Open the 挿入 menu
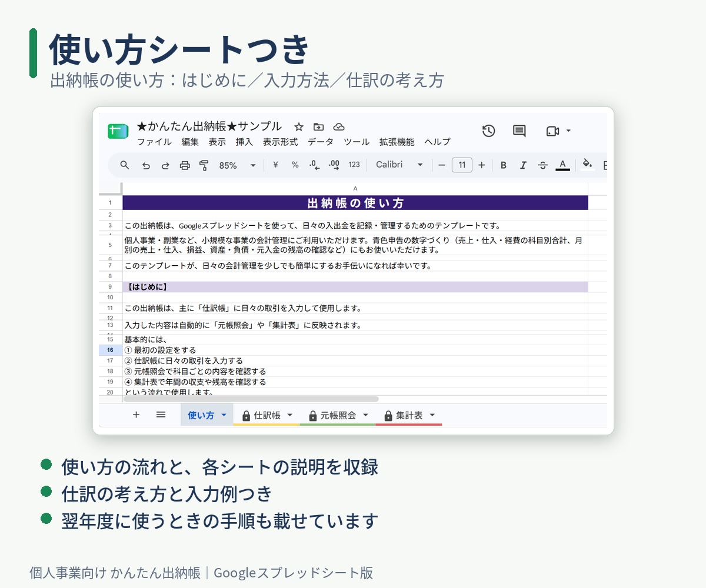706x588 pixels. click(244, 142)
